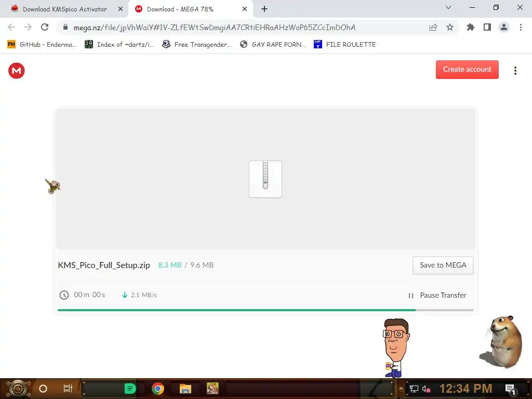The image size is (532, 399).
Task: Click the clock remaining-time icon
Action: 64,295
